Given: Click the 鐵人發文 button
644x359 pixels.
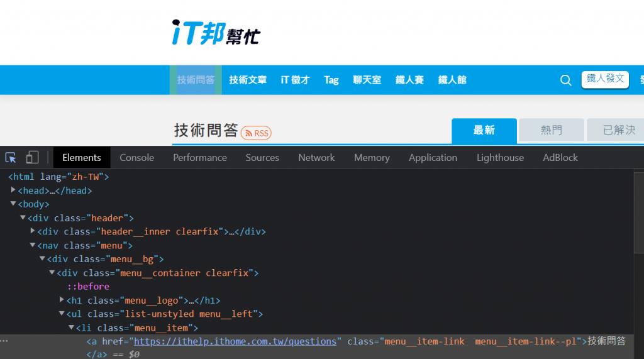Looking at the screenshot, I should pos(605,79).
